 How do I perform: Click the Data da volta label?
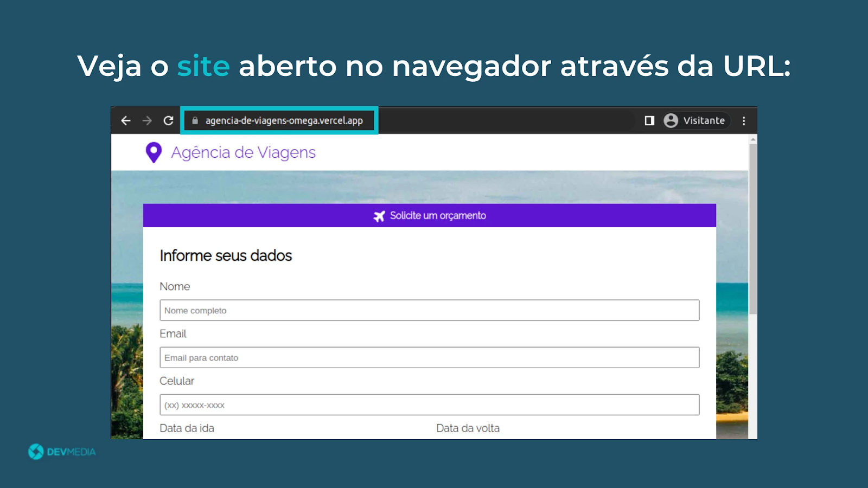(x=467, y=428)
